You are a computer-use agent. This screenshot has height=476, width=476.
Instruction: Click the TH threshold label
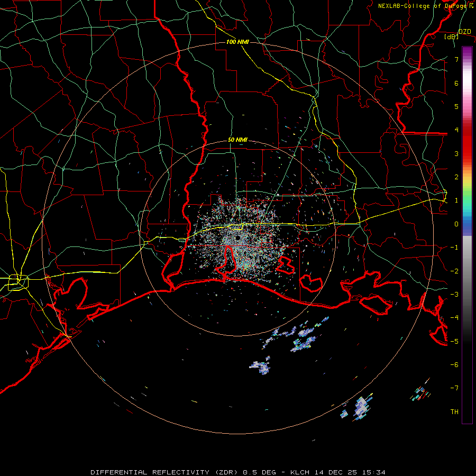[x=454, y=411]
